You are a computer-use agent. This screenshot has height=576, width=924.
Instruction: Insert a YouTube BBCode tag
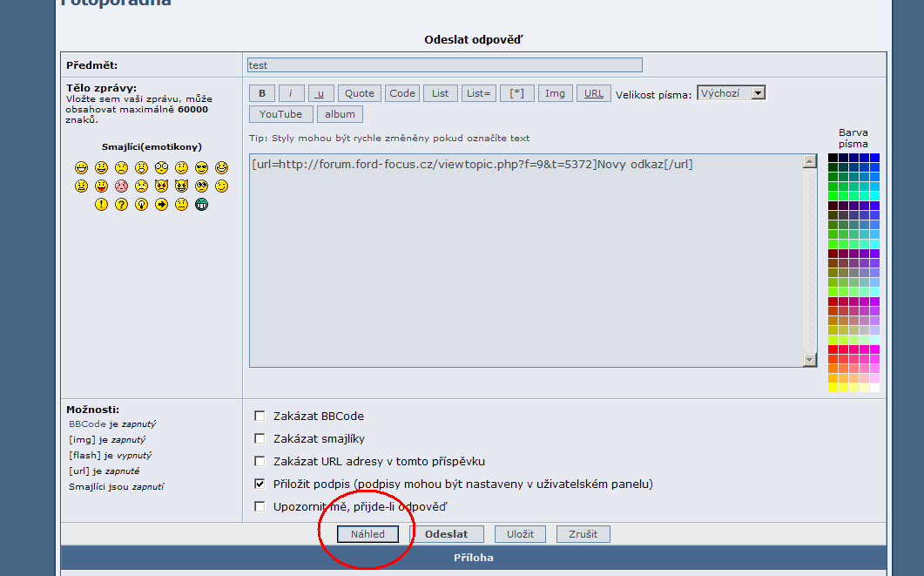click(280, 114)
